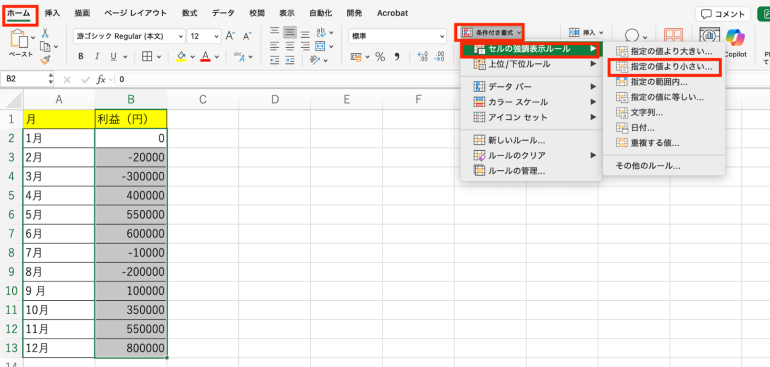
Task: Align text left
Action: coord(275,46)
